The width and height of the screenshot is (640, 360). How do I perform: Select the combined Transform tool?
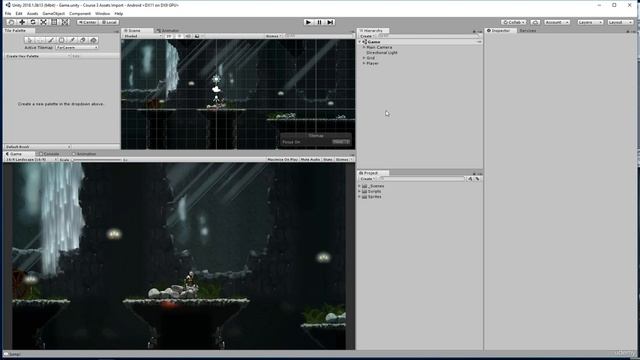65,22
